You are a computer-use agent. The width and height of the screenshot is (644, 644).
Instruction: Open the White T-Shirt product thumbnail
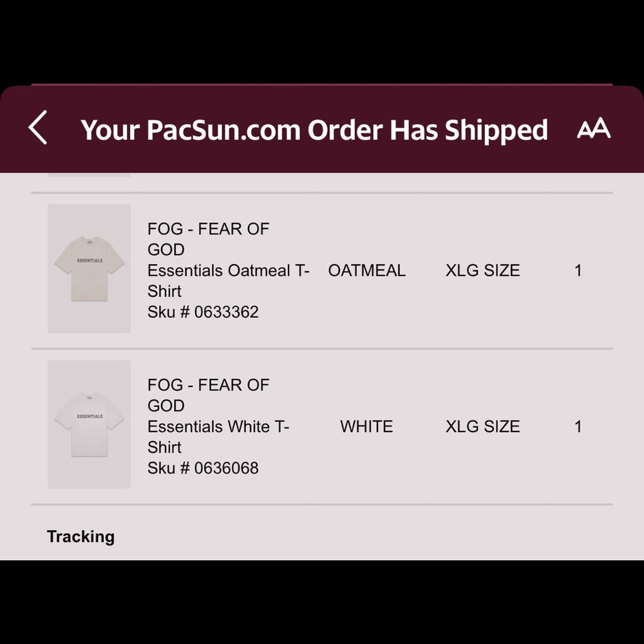89,424
